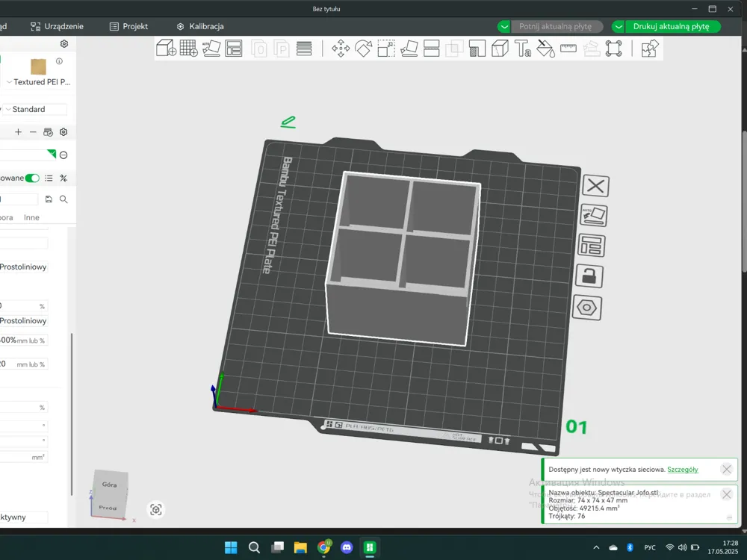Screen dimensions: 747x560
Task: Open the Cut tool
Action: [x=432, y=49]
